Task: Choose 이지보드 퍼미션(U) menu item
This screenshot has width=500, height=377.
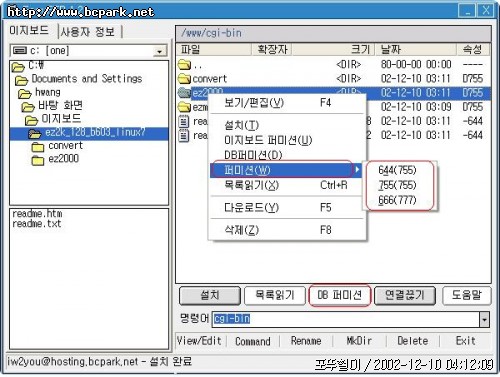Action: (287, 140)
